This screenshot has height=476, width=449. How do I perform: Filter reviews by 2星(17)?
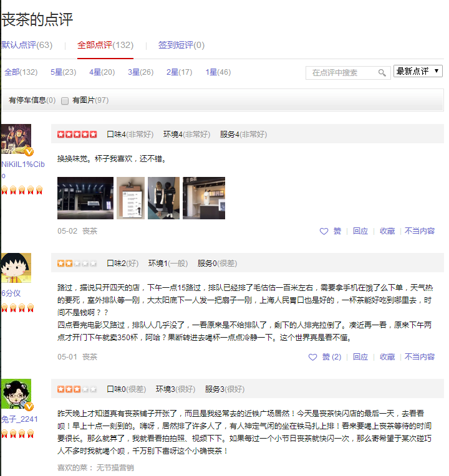coord(179,72)
